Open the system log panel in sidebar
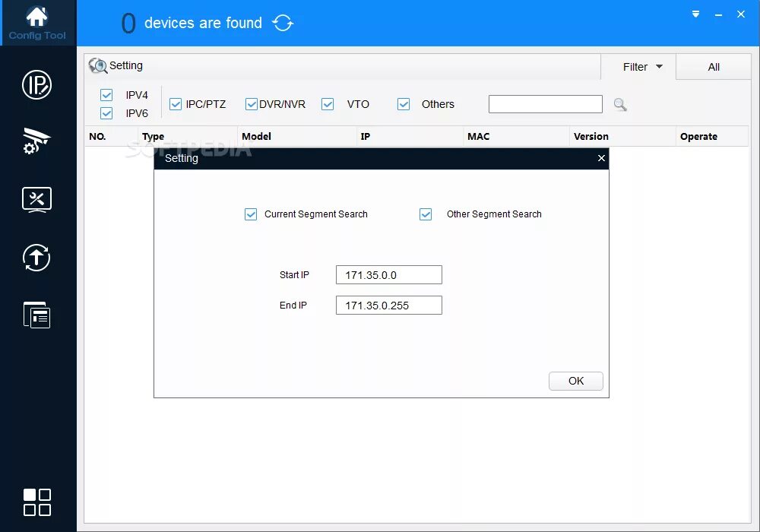Image resolution: width=760 pixels, height=532 pixels. 37,315
